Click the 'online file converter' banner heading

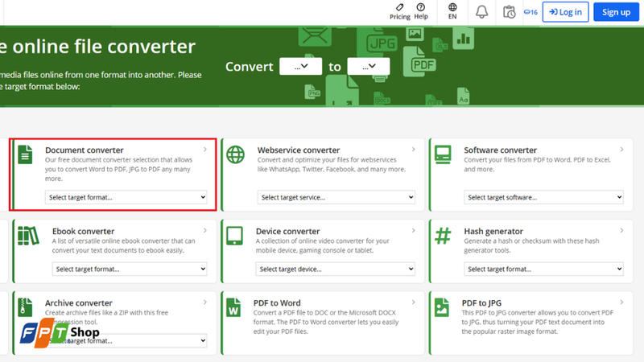pyautogui.click(x=104, y=47)
